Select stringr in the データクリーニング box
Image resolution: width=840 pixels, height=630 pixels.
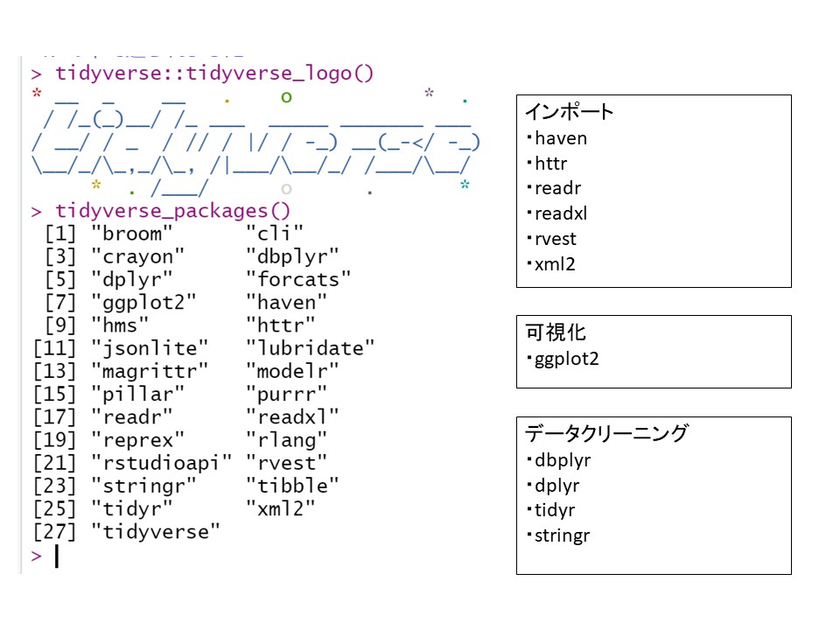[x=562, y=536]
